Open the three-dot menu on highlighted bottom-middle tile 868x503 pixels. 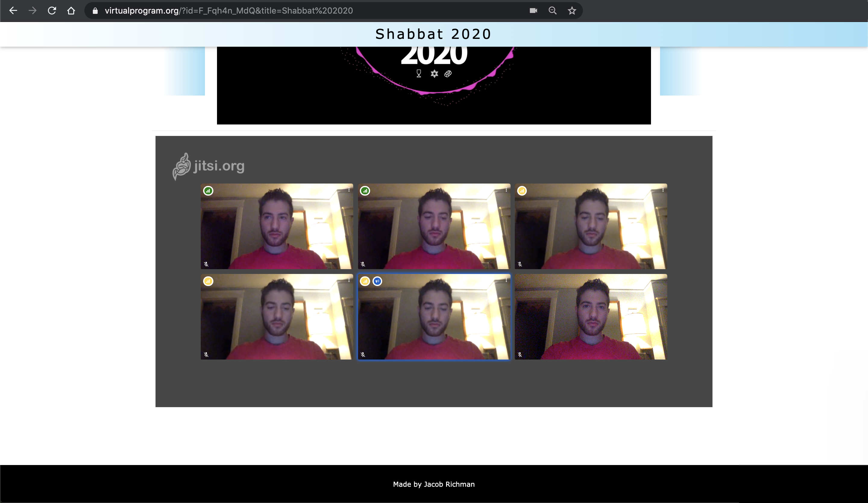pos(506,281)
